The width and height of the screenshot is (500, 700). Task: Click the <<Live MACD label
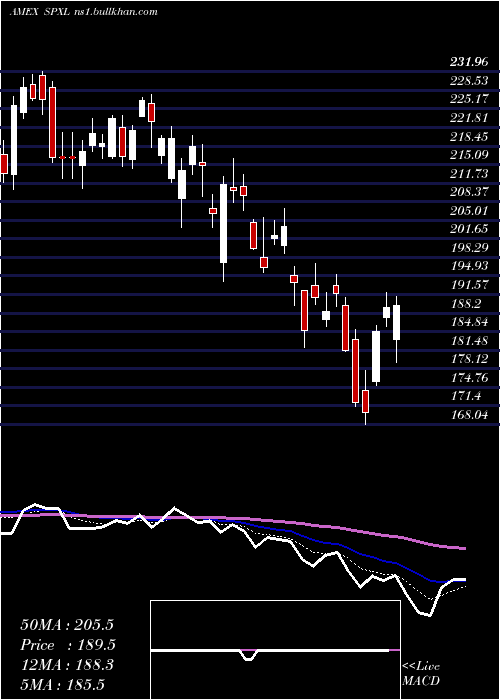(x=421, y=673)
